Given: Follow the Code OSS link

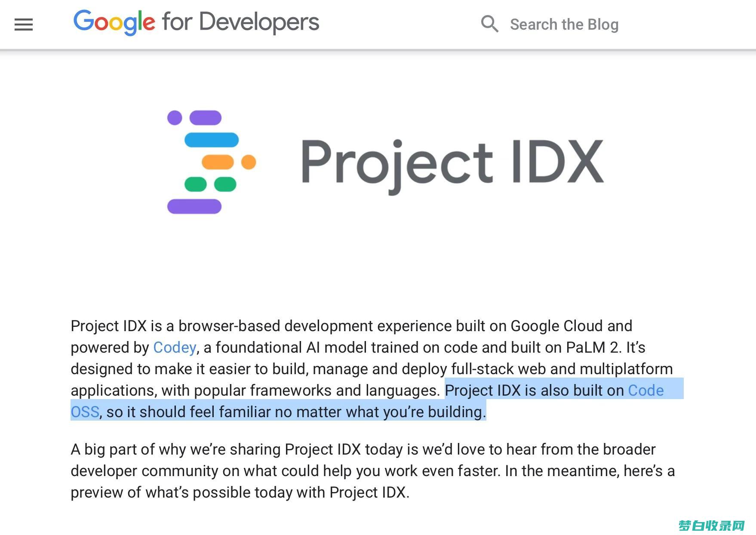Looking at the screenshot, I should (x=646, y=390).
